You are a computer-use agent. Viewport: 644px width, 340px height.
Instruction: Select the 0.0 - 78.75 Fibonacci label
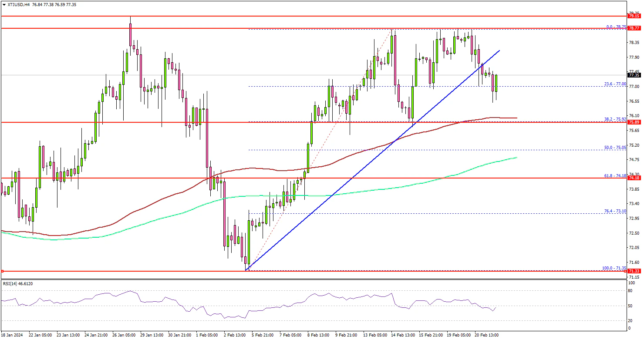click(x=616, y=27)
